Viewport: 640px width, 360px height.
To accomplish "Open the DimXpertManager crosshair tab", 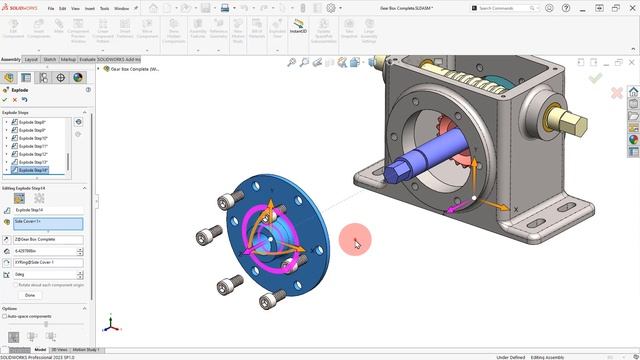I will [60, 77].
